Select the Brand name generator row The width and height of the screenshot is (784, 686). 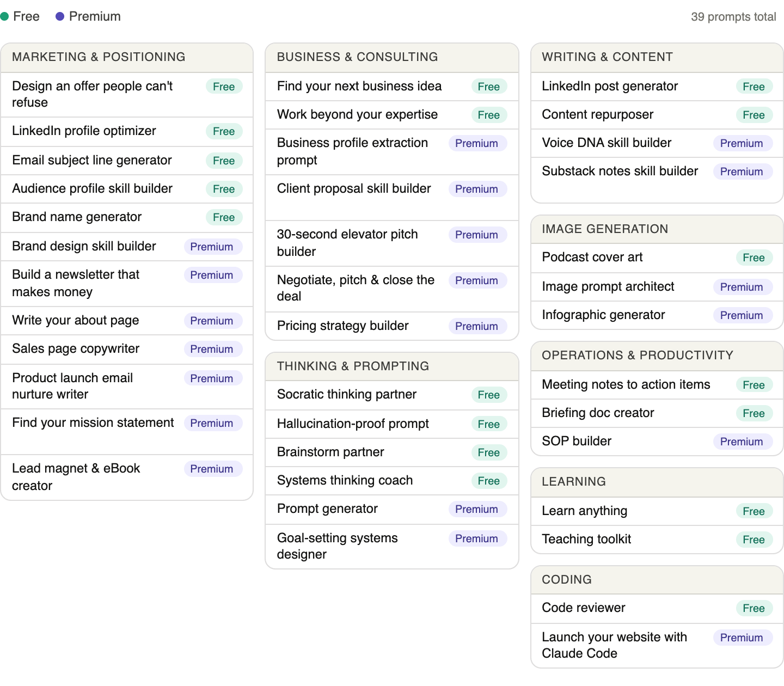127,217
